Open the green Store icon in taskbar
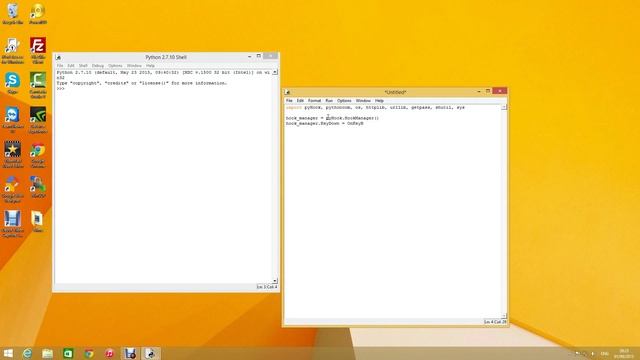 pos(68,353)
